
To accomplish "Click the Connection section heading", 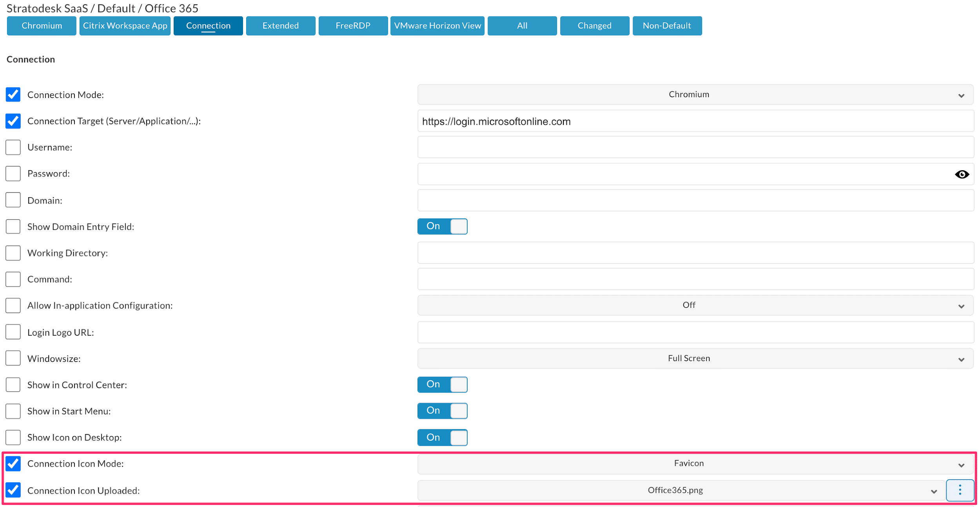I will [31, 59].
